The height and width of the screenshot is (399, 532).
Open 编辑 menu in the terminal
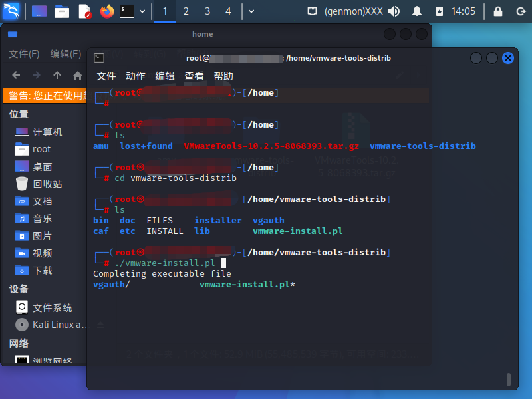point(165,76)
